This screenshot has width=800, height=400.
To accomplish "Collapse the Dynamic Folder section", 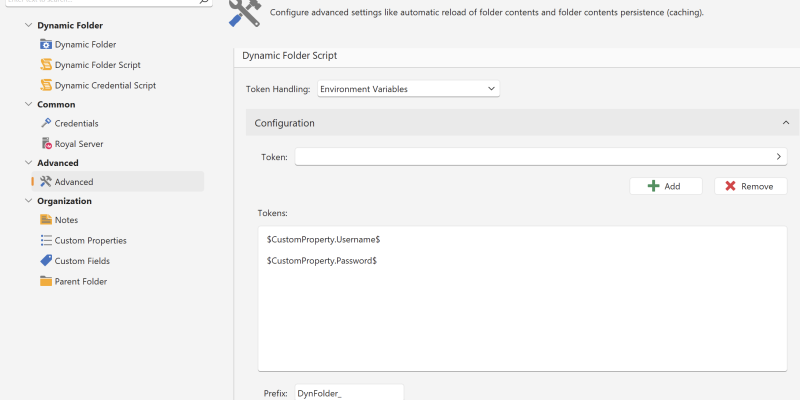I will (x=27, y=25).
